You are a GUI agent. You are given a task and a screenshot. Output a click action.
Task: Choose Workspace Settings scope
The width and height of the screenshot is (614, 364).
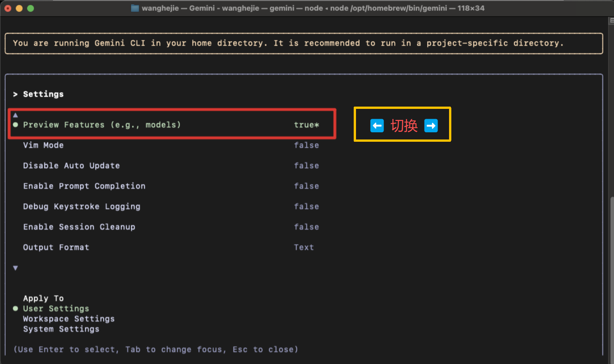(x=69, y=319)
